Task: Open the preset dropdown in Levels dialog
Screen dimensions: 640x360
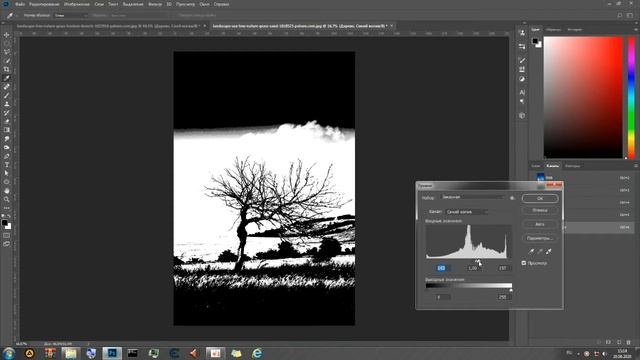Action: coord(474,197)
